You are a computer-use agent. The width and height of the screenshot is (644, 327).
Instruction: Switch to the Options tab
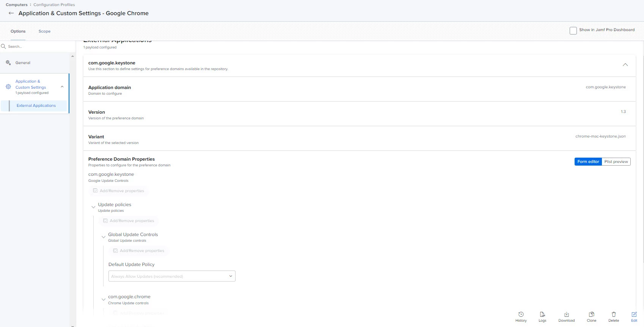(x=18, y=31)
